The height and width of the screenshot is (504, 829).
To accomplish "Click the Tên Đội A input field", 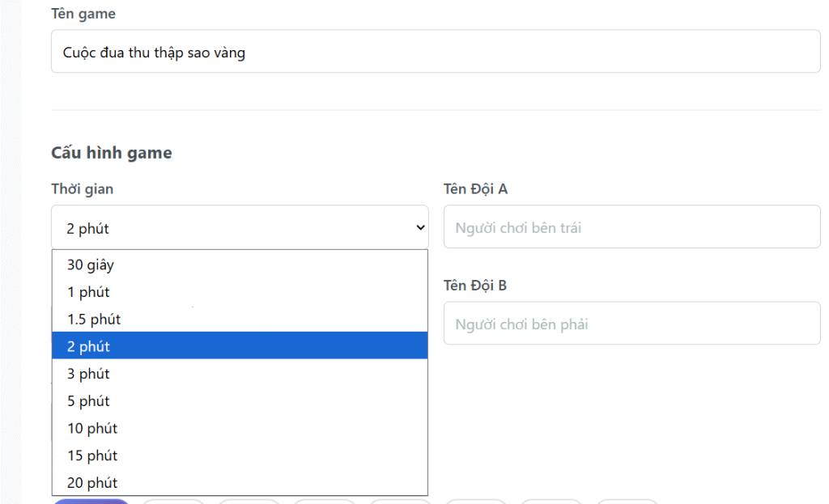I will (631, 227).
